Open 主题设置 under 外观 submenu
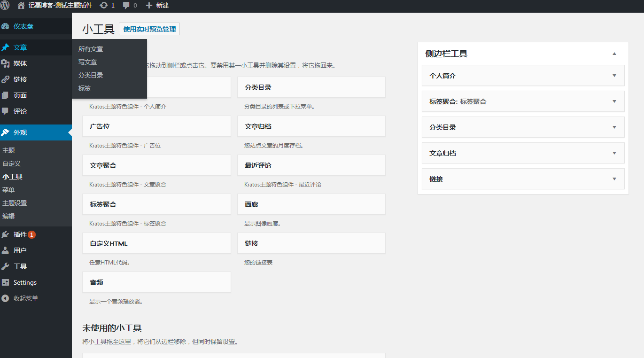The image size is (644, 358). click(x=15, y=203)
